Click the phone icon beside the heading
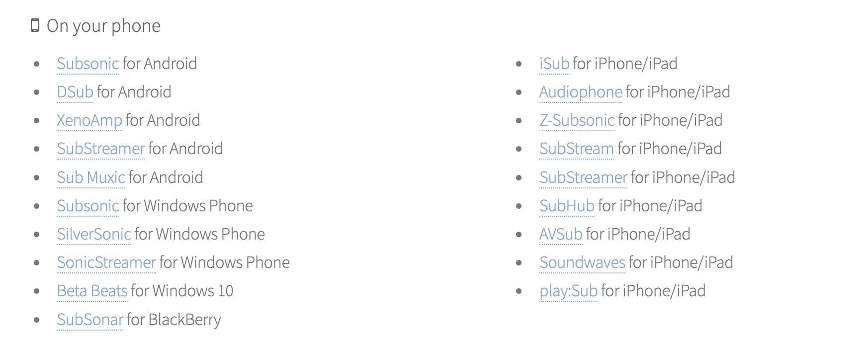This screenshot has width=868, height=345. click(35, 25)
